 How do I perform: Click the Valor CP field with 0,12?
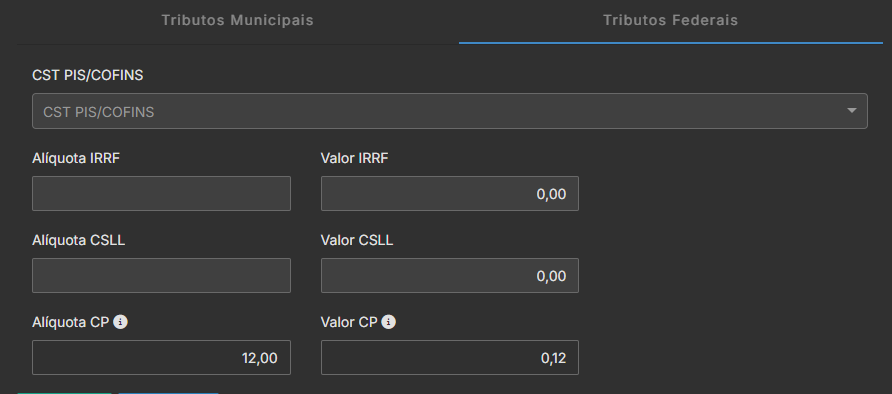click(x=450, y=358)
